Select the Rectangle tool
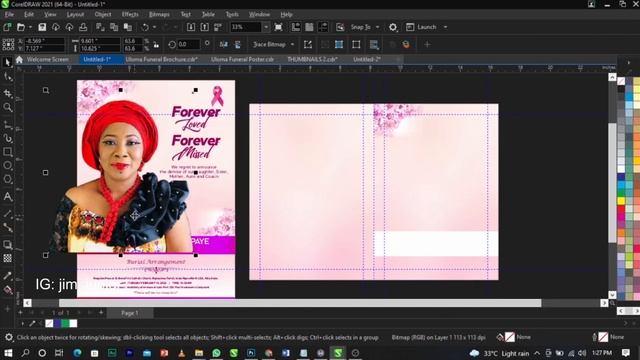The image size is (640, 360). (x=7, y=152)
